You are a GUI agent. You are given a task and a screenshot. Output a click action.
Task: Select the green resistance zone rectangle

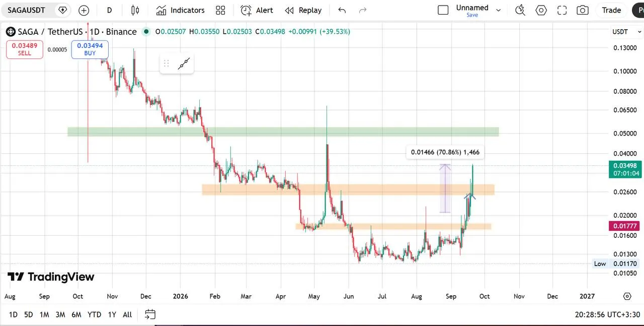pyautogui.click(x=283, y=132)
